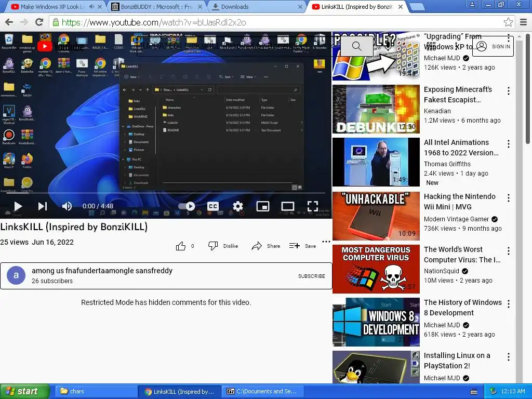Viewport: 532px width, 399px height.
Task: Select the LinksKILL browser tab
Action: [x=357, y=6]
